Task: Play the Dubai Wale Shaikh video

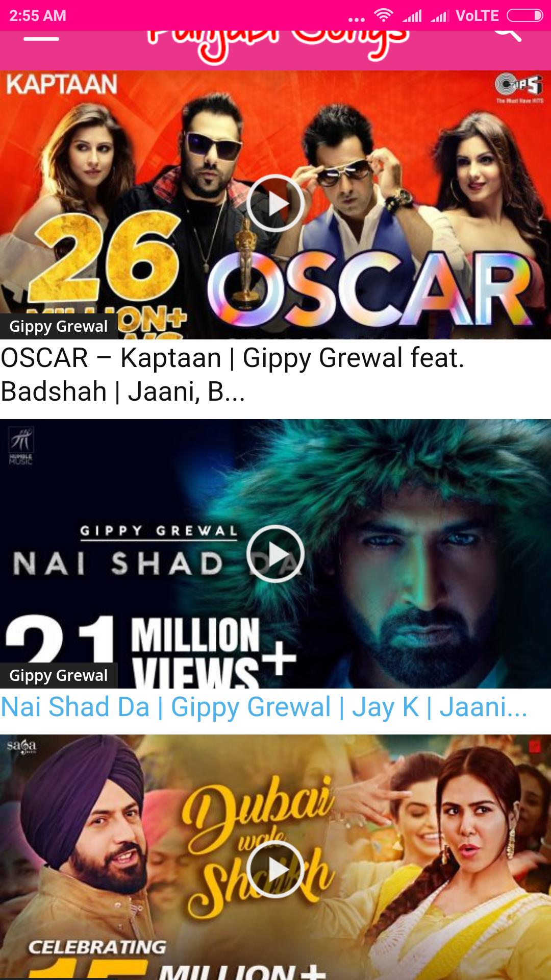Action: pyautogui.click(x=275, y=869)
